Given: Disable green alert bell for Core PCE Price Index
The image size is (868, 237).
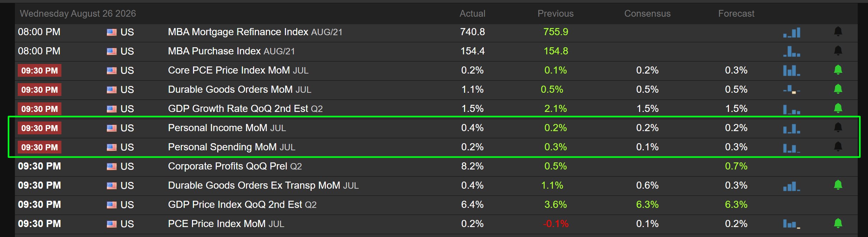Looking at the screenshot, I should (x=838, y=70).
